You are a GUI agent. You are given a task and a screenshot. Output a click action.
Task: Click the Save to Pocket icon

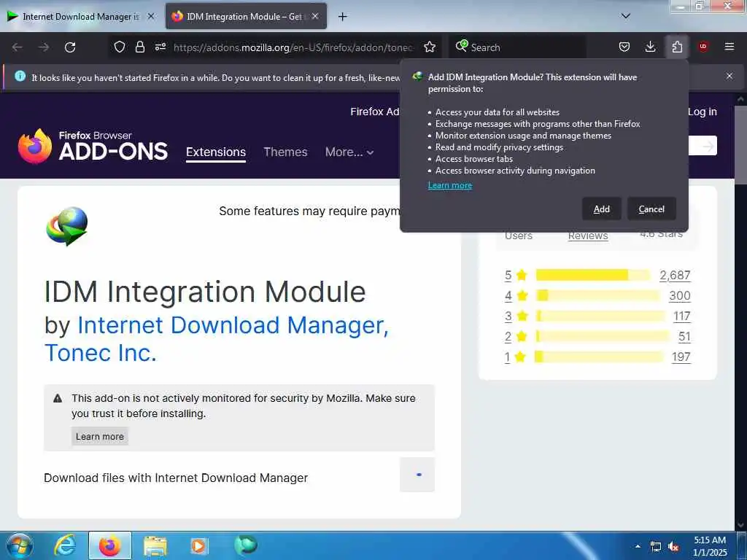tap(624, 47)
